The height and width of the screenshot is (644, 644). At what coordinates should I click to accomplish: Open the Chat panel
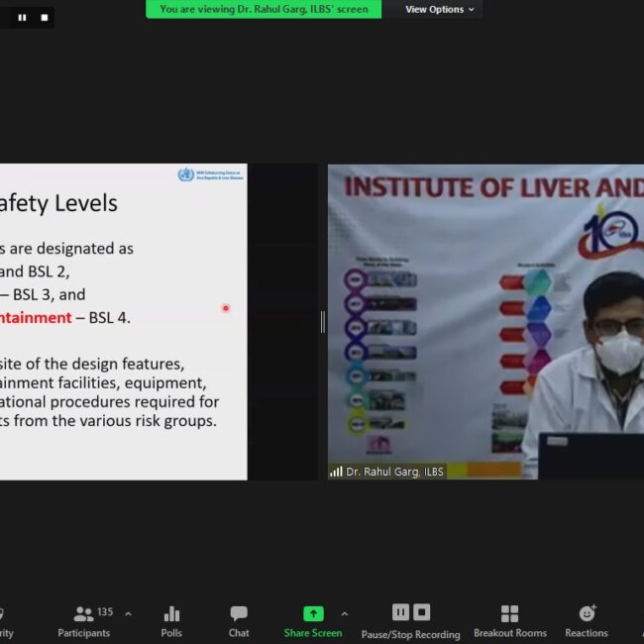click(239, 620)
